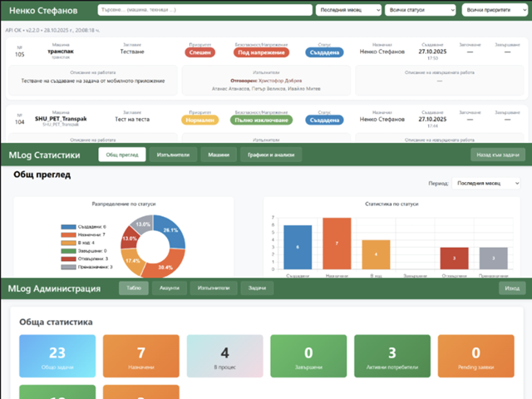Switch to 'Машини' statistics tab
The image size is (532, 399).
[x=219, y=155]
